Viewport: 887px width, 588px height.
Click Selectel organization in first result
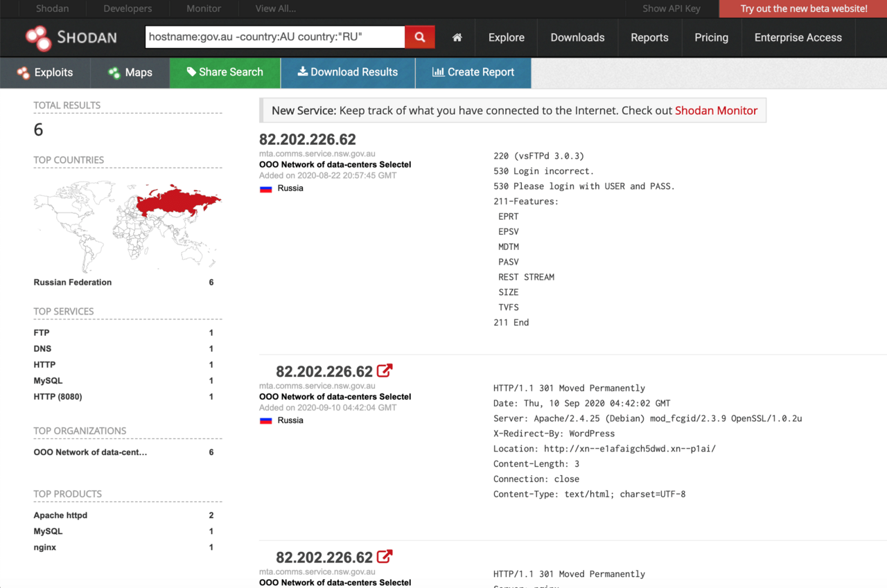(x=335, y=165)
